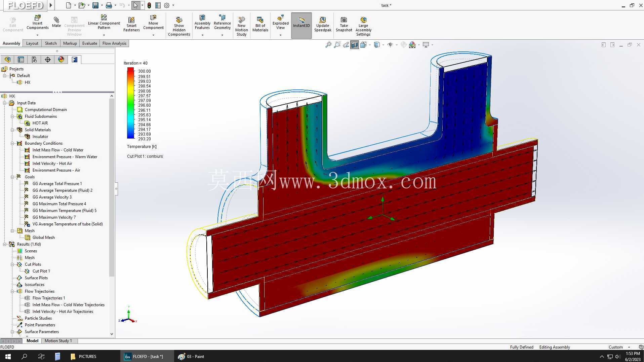The width and height of the screenshot is (644, 362).
Task: Collapse the Boundary Conditions node
Action: click(x=12, y=143)
